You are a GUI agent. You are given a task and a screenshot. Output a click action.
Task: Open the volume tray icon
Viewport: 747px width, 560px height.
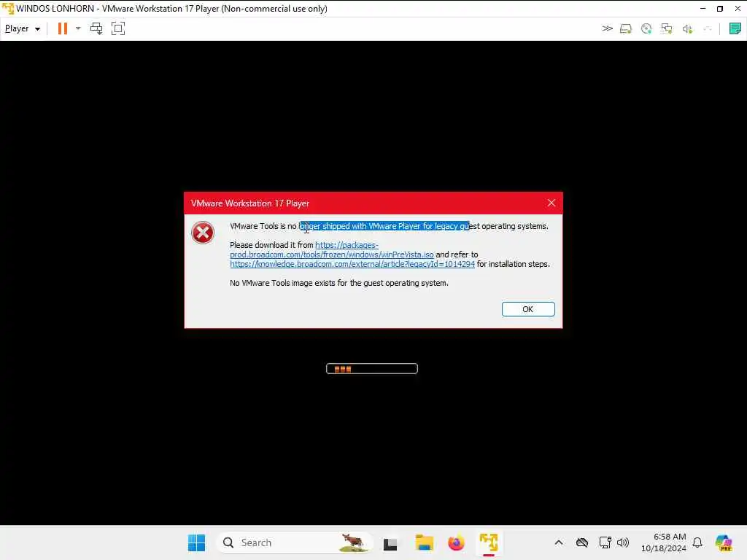[x=623, y=542]
